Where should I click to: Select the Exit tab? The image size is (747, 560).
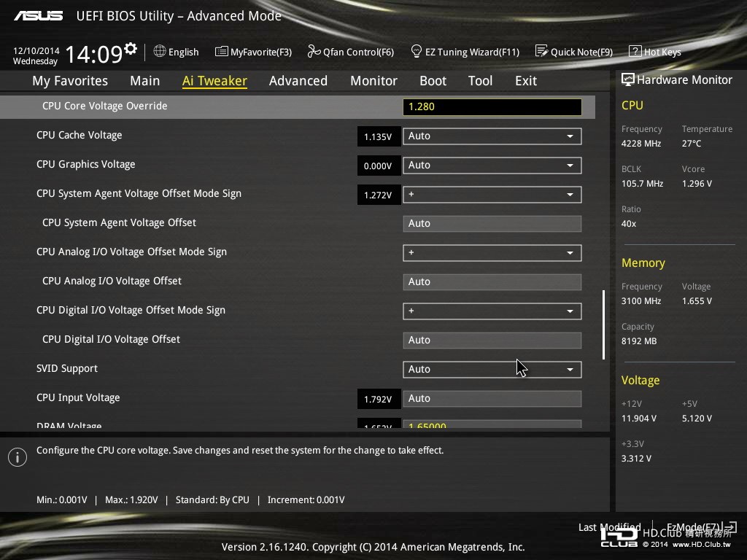pyautogui.click(x=526, y=81)
